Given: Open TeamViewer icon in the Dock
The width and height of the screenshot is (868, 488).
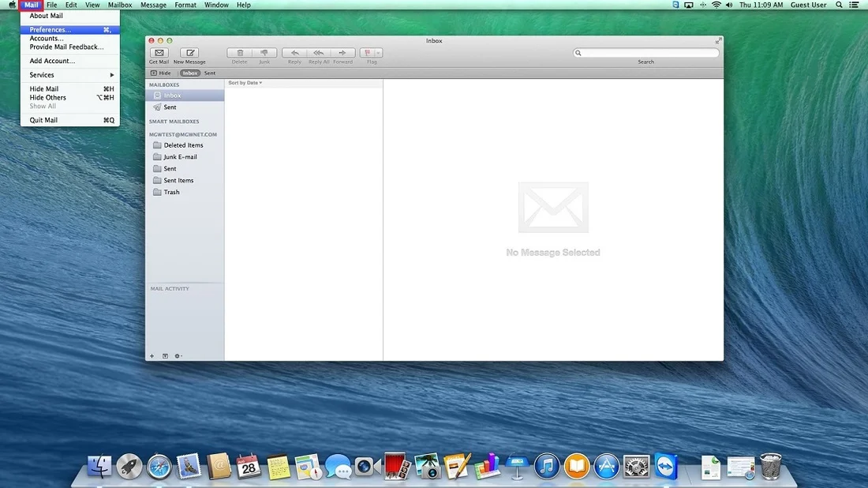Looking at the screenshot, I should click(x=666, y=467).
